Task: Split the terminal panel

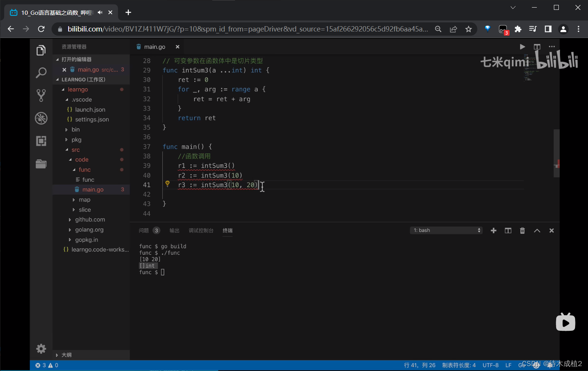Action: point(508,231)
